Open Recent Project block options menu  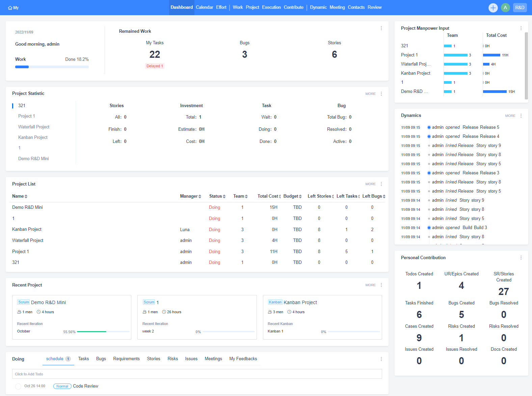coord(381,285)
